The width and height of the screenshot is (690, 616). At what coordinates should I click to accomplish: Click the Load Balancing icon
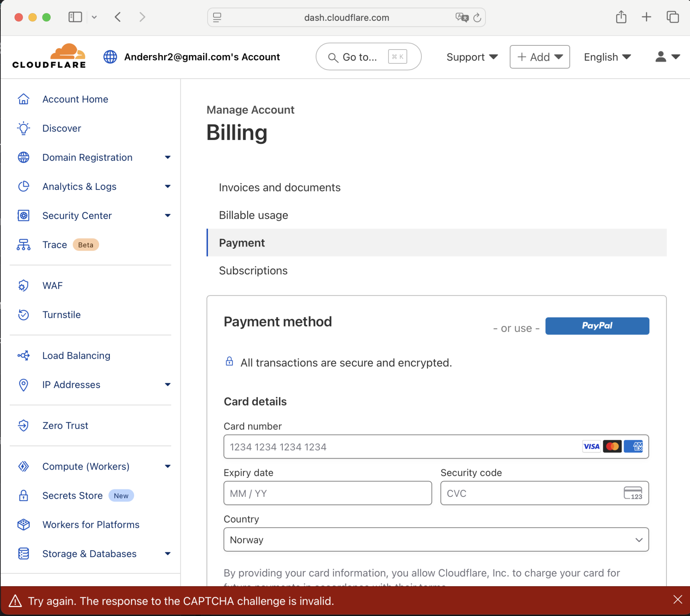click(23, 356)
